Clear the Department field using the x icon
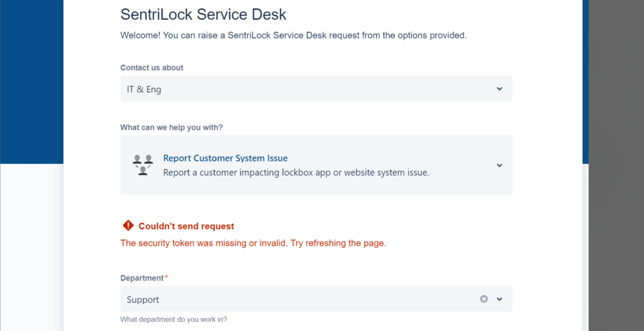The image size is (644, 331). (x=484, y=299)
